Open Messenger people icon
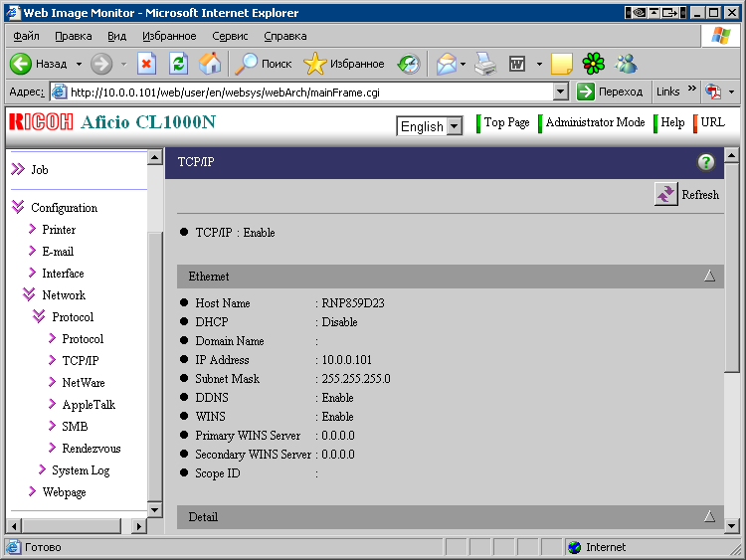This screenshot has width=746, height=560. pyautogui.click(x=626, y=64)
